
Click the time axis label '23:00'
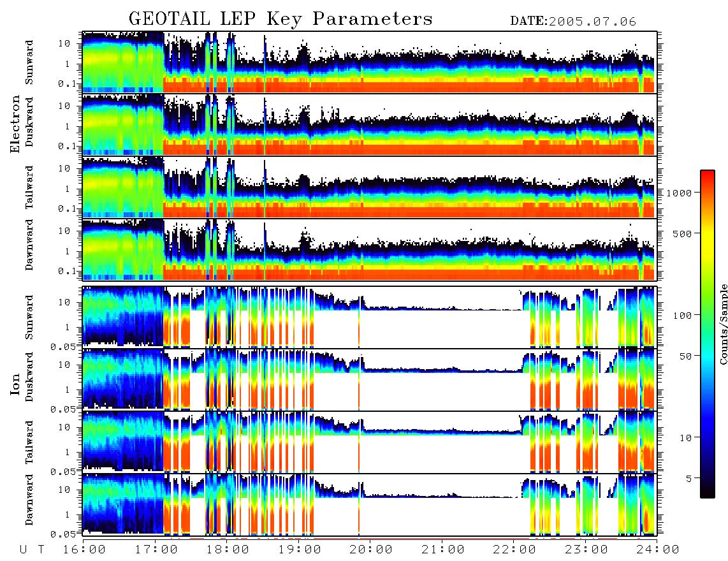[586, 550]
